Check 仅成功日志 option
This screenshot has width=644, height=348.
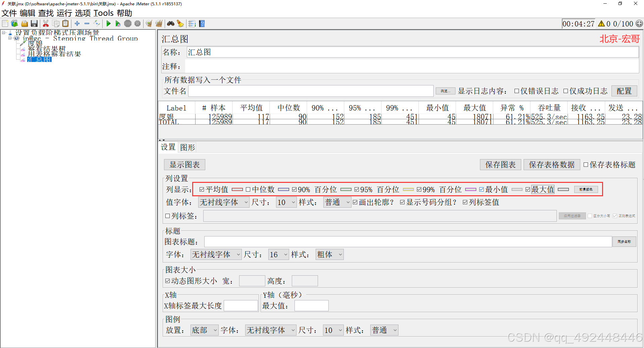566,91
